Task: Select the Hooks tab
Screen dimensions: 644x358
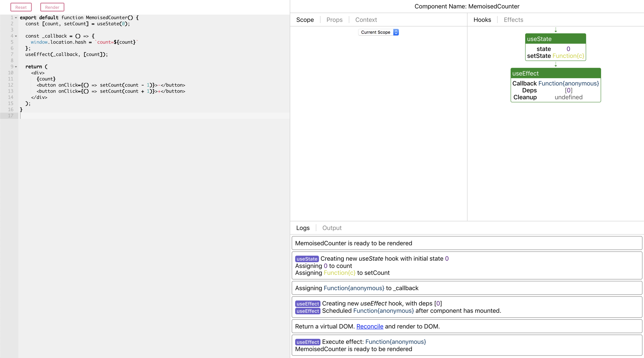Action: (482, 20)
